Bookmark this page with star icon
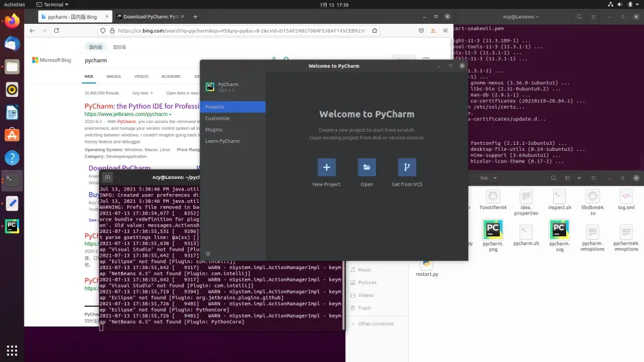 (x=375, y=31)
